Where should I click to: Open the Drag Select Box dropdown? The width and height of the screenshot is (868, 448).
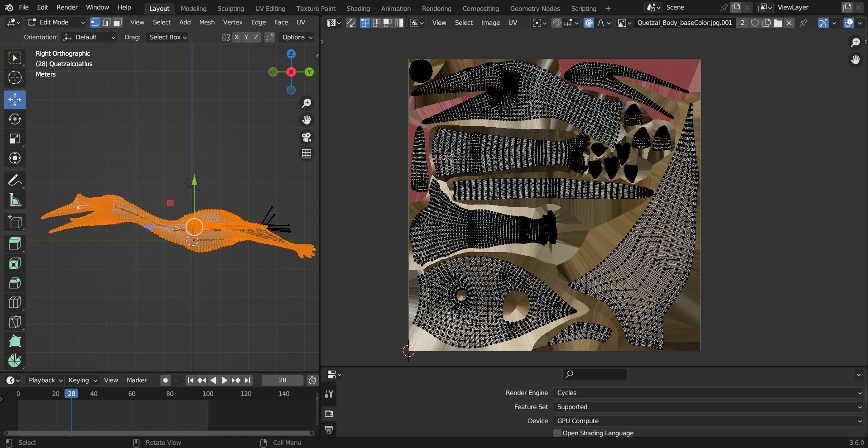168,37
